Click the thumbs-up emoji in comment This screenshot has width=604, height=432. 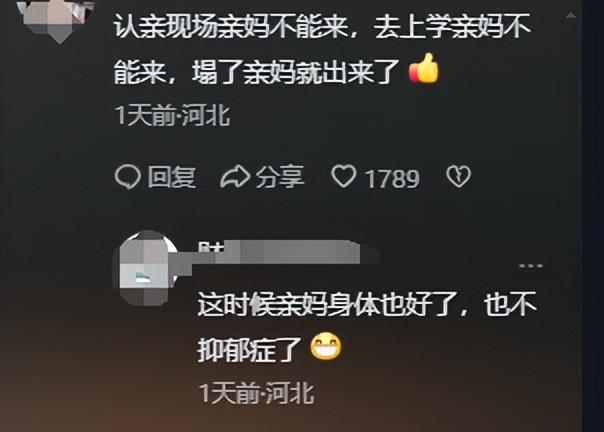click(x=424, y=69)
